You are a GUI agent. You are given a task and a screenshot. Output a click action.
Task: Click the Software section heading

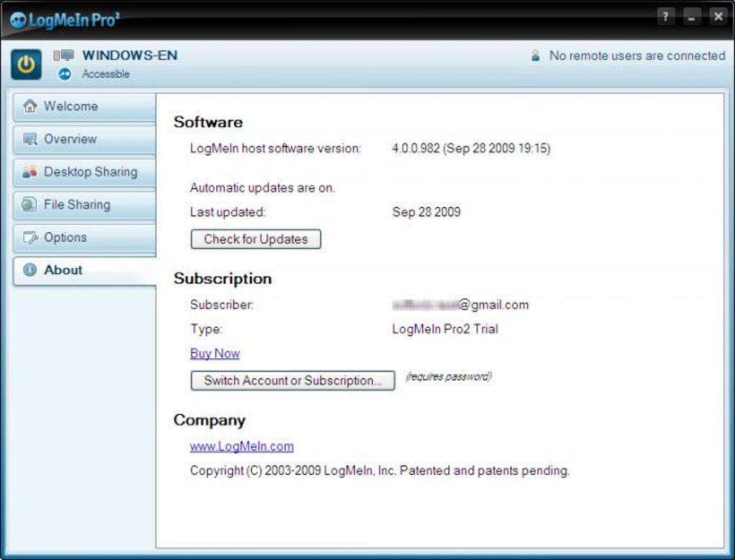pyautogui.click(x=208, y=122)
